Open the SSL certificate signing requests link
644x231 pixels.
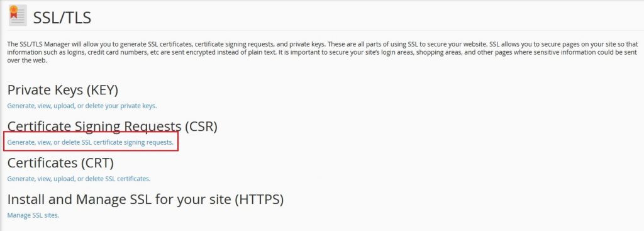[91, 142]
